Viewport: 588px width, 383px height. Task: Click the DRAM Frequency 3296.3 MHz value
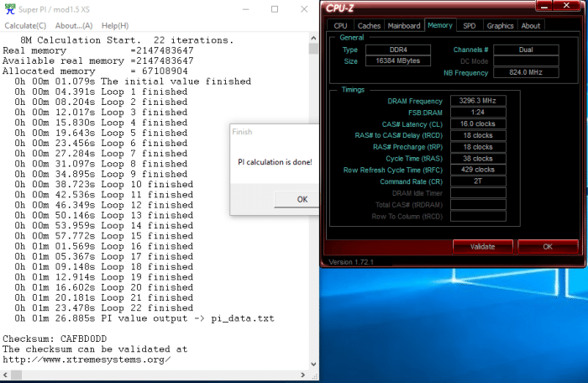[x=478, y=101]
